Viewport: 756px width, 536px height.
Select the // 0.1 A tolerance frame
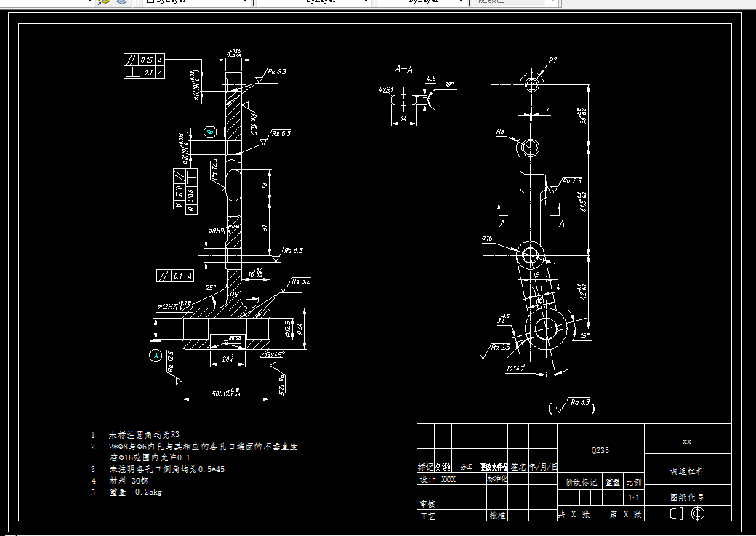point(175,276)
